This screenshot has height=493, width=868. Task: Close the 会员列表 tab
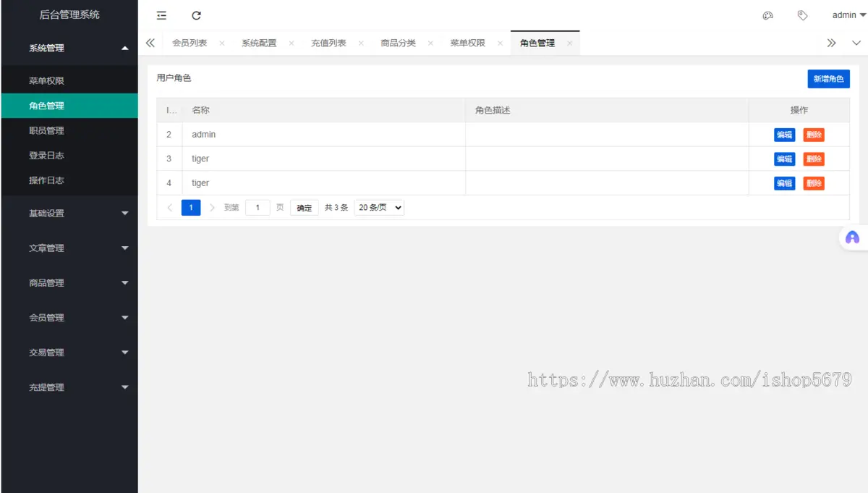click(x=222, y=43)
